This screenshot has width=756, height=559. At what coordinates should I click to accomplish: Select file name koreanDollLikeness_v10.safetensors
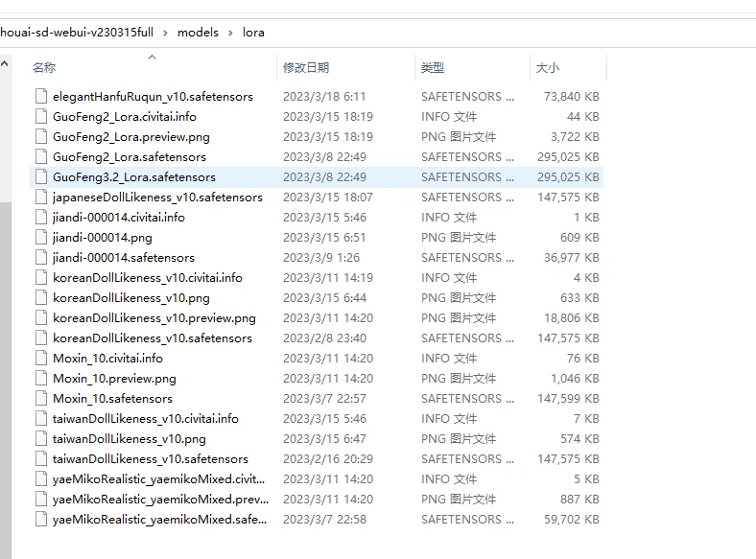153,338
